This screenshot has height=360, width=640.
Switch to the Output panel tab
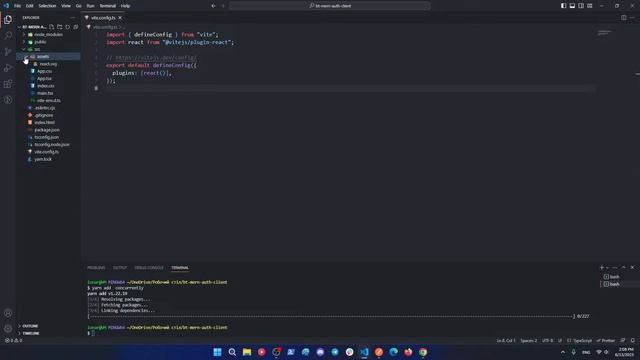pyautogui.click(x=120, y=268)
